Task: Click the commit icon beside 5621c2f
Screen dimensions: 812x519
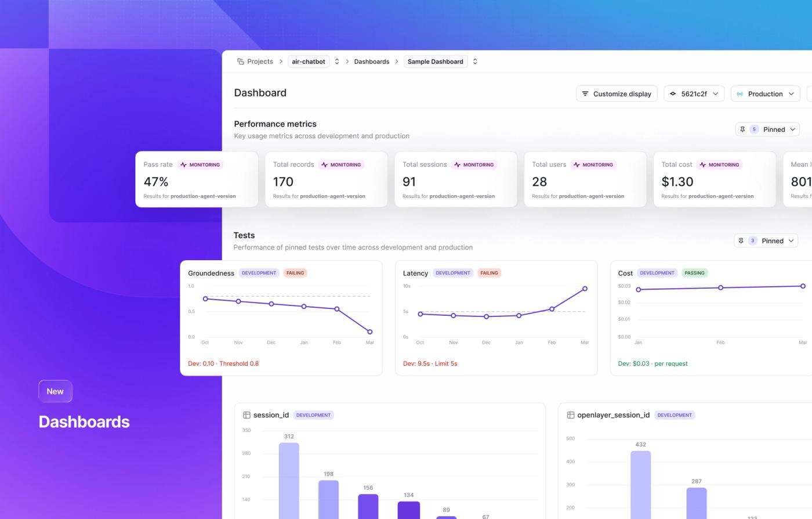Action: coord(673,93)
